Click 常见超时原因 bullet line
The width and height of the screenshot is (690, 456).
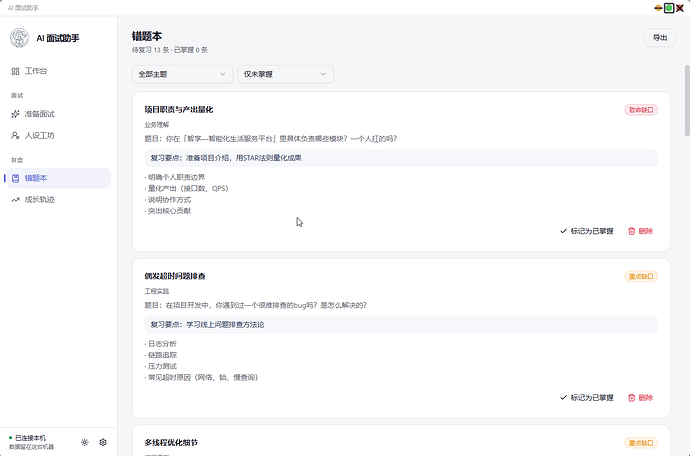coord(201,377)
